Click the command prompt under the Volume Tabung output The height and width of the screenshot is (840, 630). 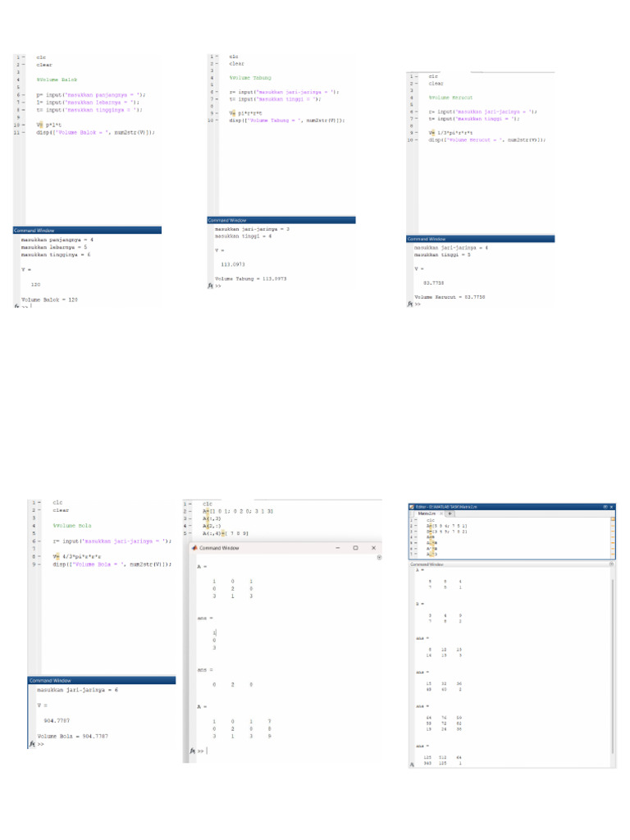click(218, 286)
